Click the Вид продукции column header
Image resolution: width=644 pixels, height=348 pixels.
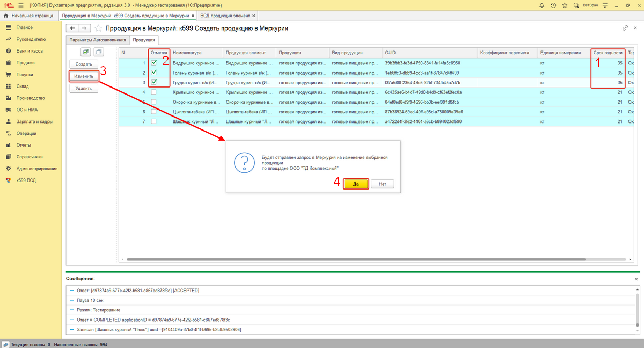356,53
